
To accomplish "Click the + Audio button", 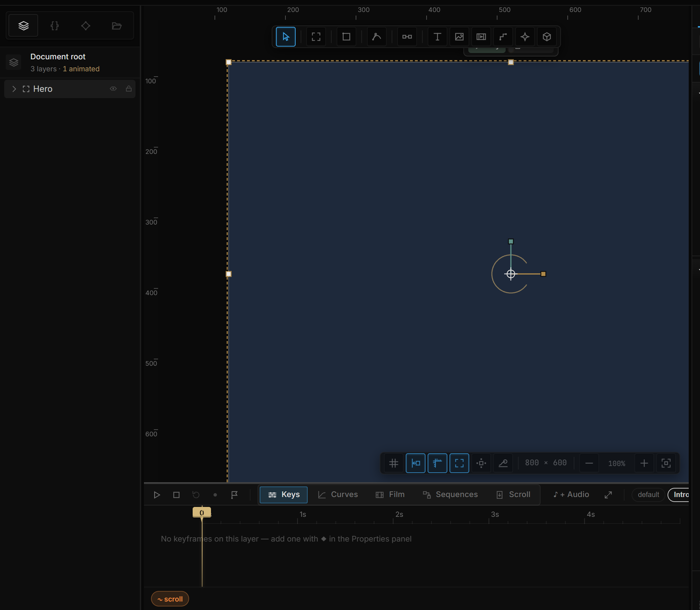I will pos(571,495).
